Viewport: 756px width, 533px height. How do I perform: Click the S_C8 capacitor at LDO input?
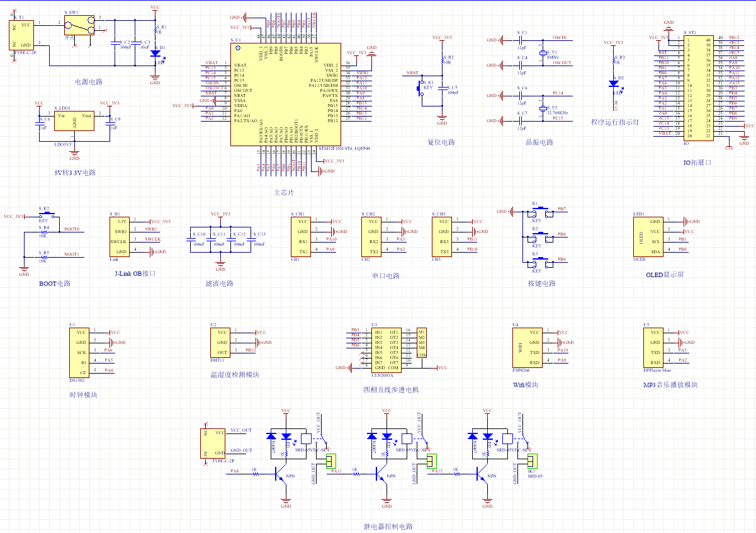(39, 123)
